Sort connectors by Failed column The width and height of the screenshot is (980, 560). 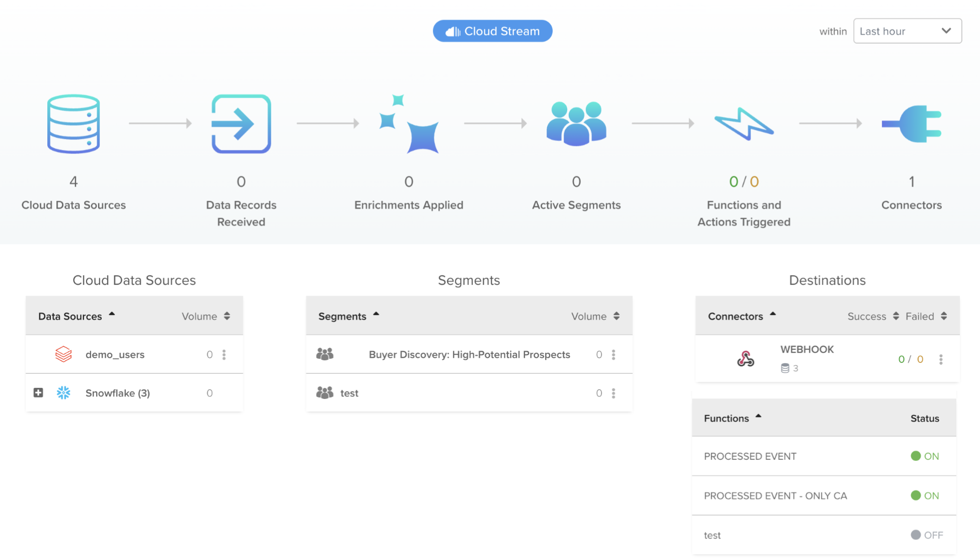(x=926, y=316)
